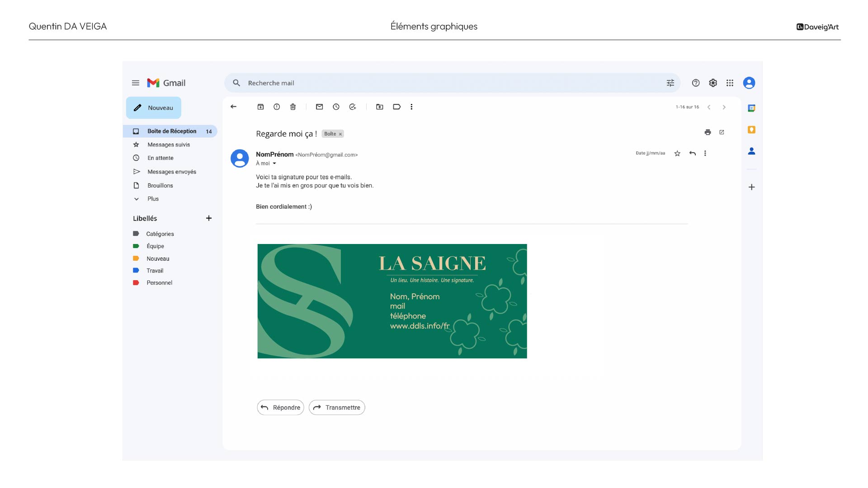Go to older email chevron
Image resolution: width=868 pixels, height=488 pixels.
(724, 107)
